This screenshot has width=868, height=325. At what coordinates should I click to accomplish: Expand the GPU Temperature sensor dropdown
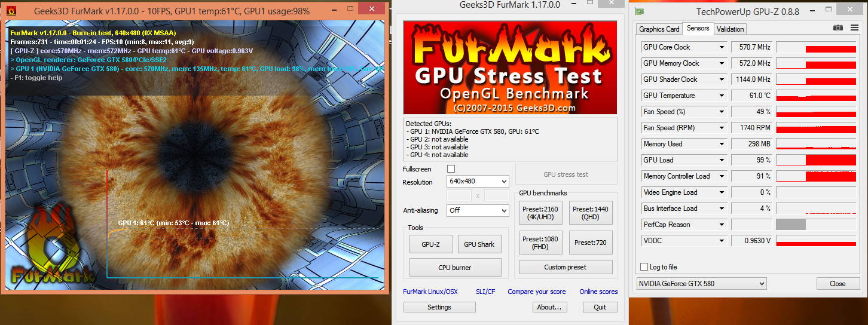pyautogui.click(x=722, y=96)
